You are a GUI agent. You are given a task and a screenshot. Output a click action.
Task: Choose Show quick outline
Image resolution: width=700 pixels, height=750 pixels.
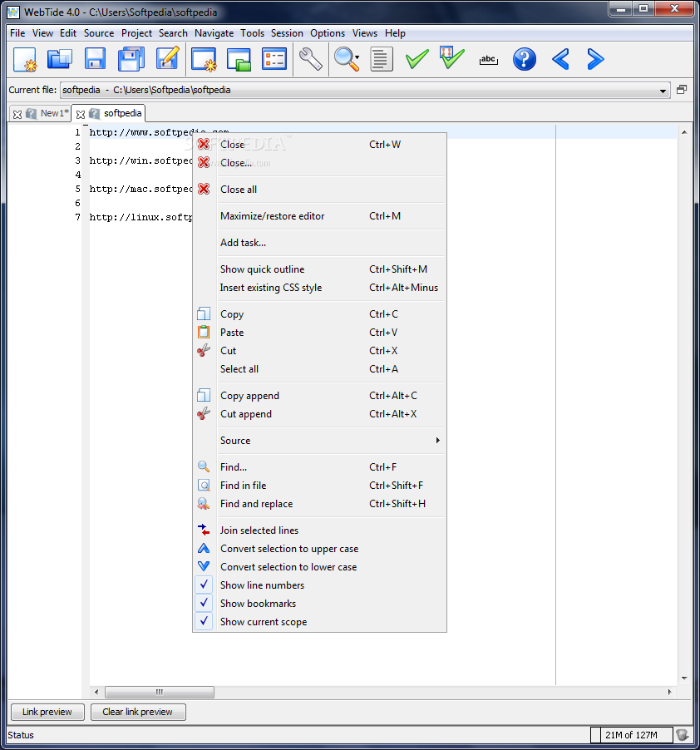[x=319, y=269]
